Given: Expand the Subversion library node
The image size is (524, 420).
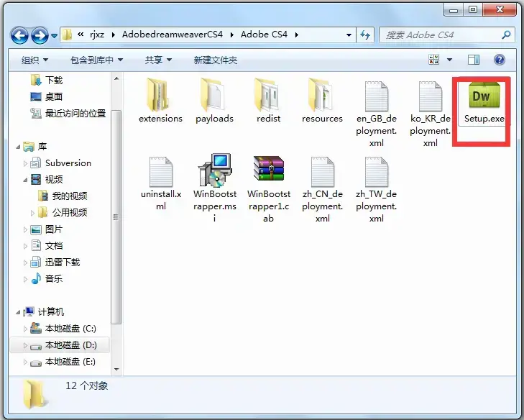Looking at the screenshot, I should (x=25, y=163).
